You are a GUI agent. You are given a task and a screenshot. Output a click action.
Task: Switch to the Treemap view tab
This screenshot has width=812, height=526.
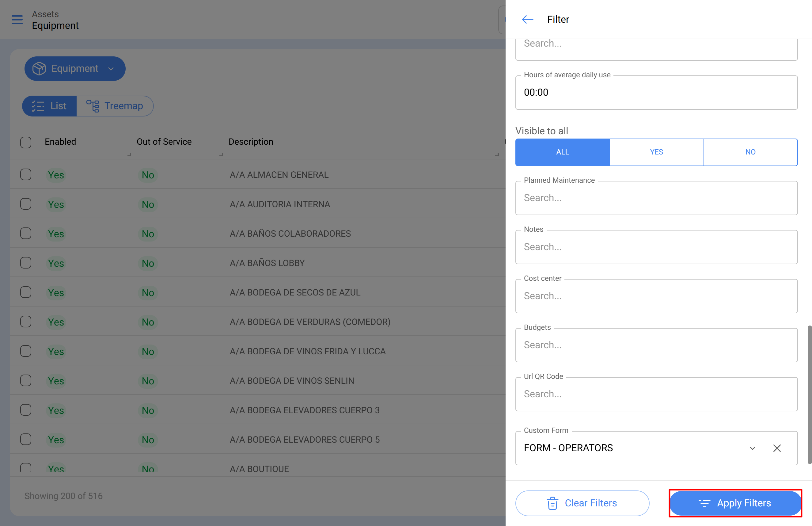pos(115,106)
